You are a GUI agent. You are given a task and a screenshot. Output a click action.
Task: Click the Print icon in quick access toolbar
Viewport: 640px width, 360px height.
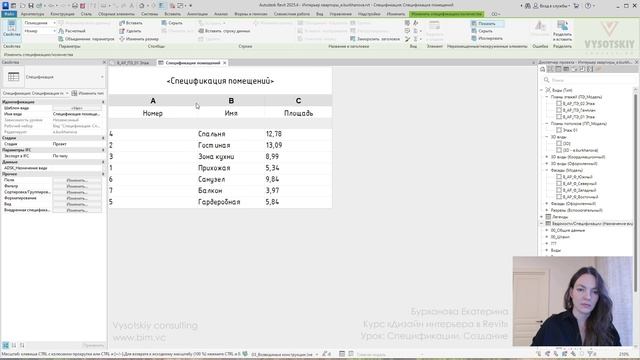point(75,6)
